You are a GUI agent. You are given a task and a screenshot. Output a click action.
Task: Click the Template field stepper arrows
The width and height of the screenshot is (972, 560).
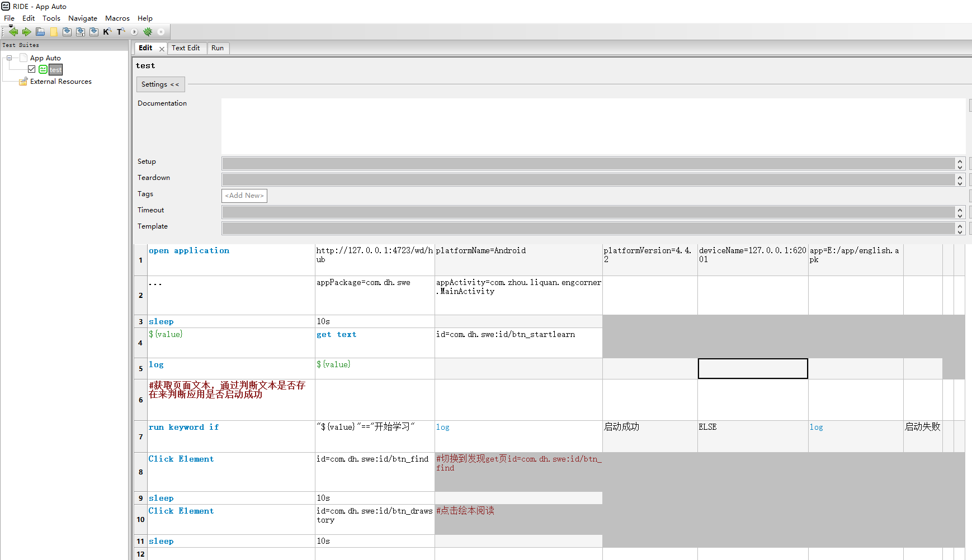pos(960,229)
